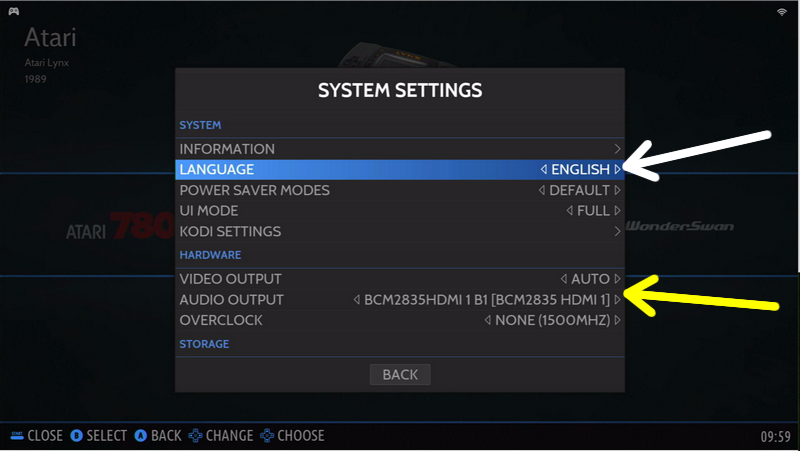Cycle Power Saver Modes right arrow

(617, 190)
